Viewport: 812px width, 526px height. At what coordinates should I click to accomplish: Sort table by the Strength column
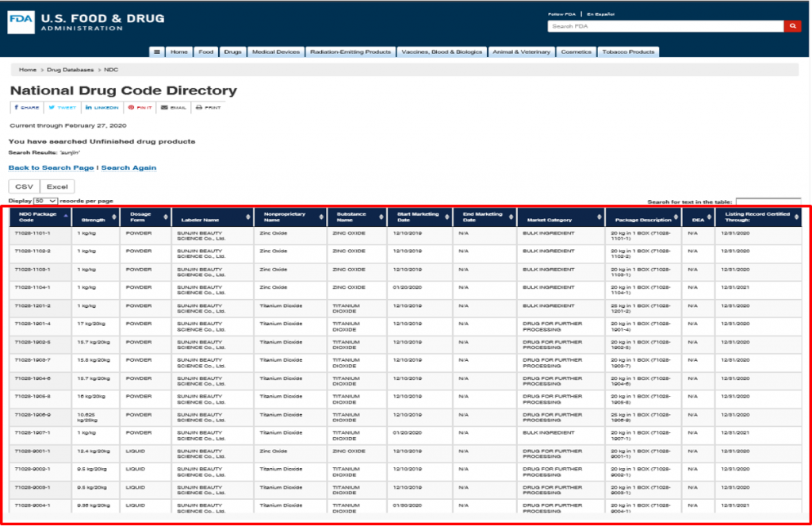coord(94,217)
